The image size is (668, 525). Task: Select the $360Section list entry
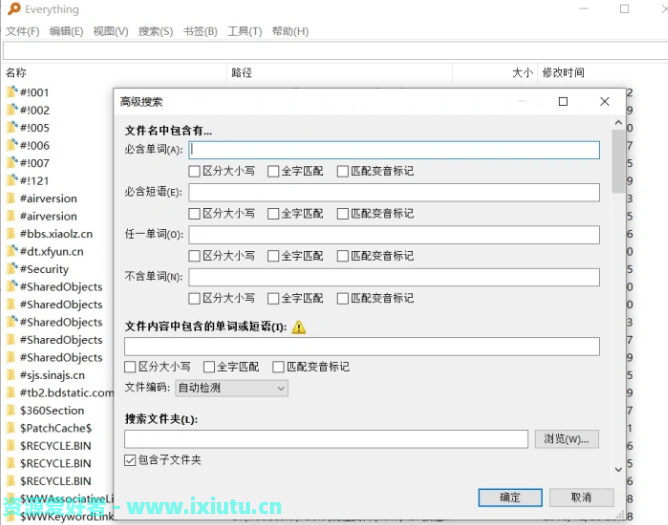point(52,410)
